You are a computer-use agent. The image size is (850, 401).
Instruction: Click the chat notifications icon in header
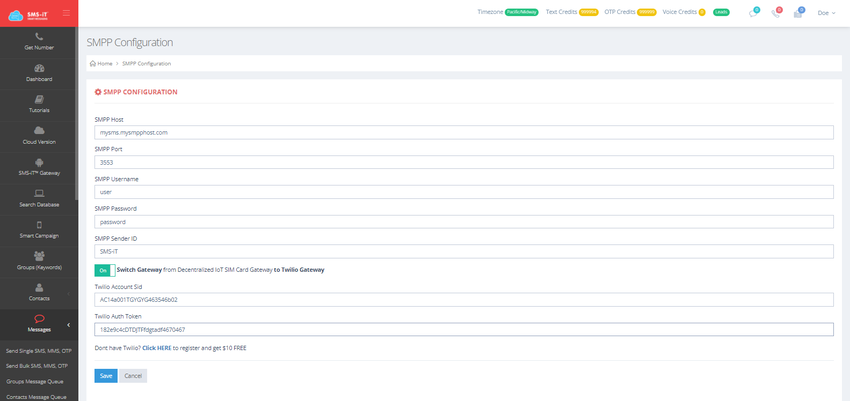[754, 13]
